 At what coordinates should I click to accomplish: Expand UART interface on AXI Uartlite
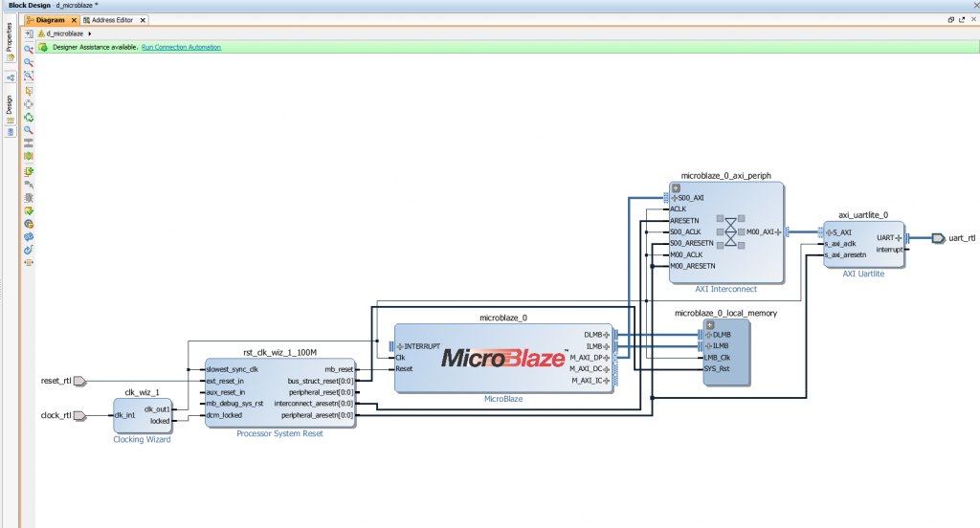[899, 237]
